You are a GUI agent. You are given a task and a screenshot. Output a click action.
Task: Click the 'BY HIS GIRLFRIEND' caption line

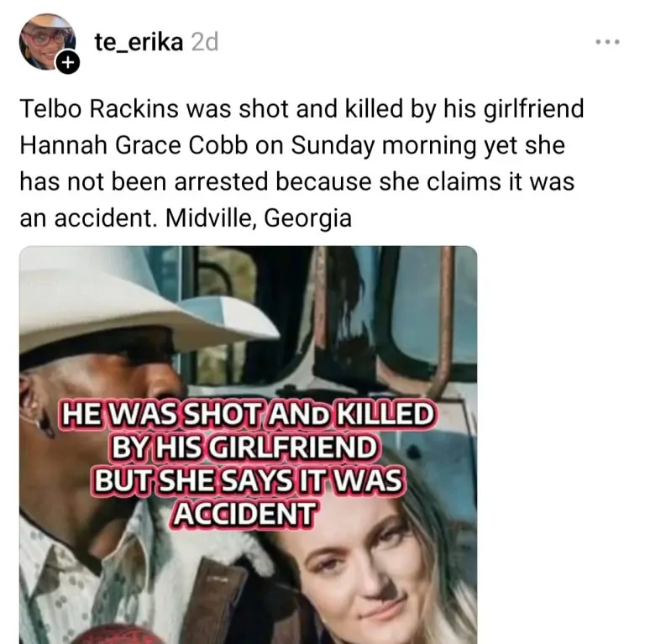244,448
